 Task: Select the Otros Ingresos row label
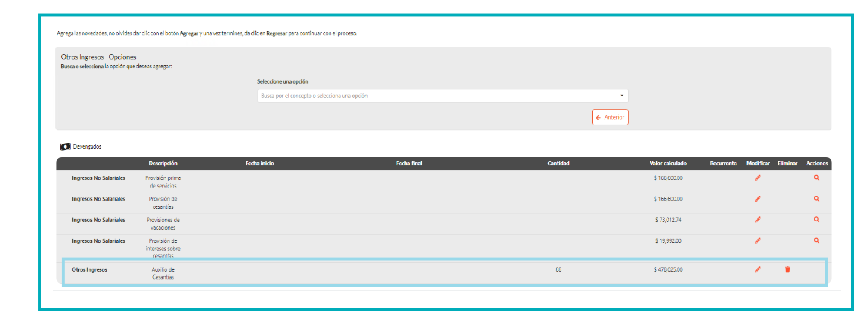pyautogui.click(x=89, y=270)
